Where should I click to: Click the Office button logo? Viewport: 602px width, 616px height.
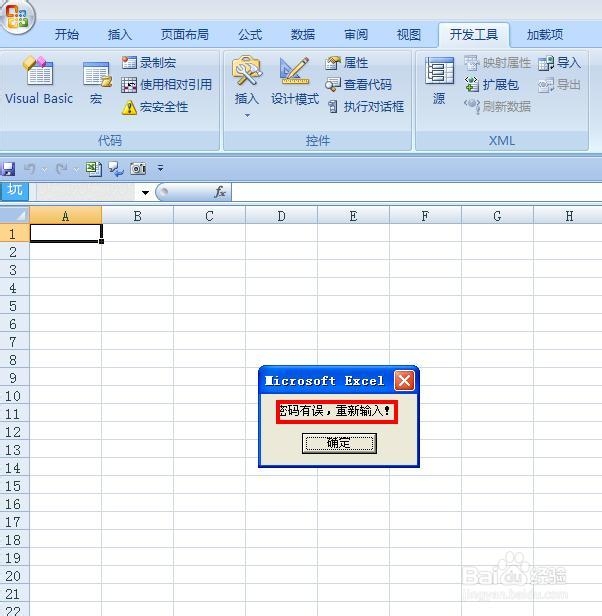click(17, 16)
